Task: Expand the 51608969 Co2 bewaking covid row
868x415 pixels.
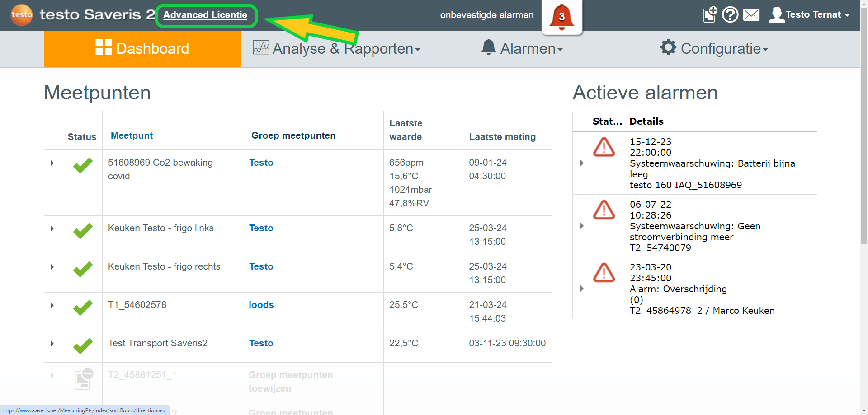Action: tap(52, 163)
